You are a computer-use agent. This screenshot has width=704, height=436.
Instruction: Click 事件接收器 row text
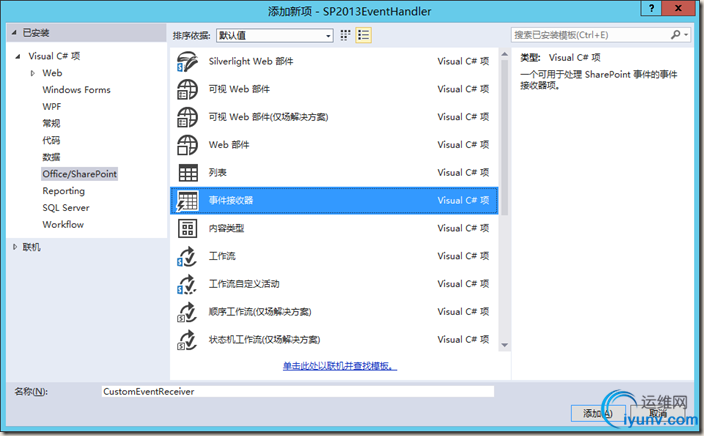pos(231,201)
